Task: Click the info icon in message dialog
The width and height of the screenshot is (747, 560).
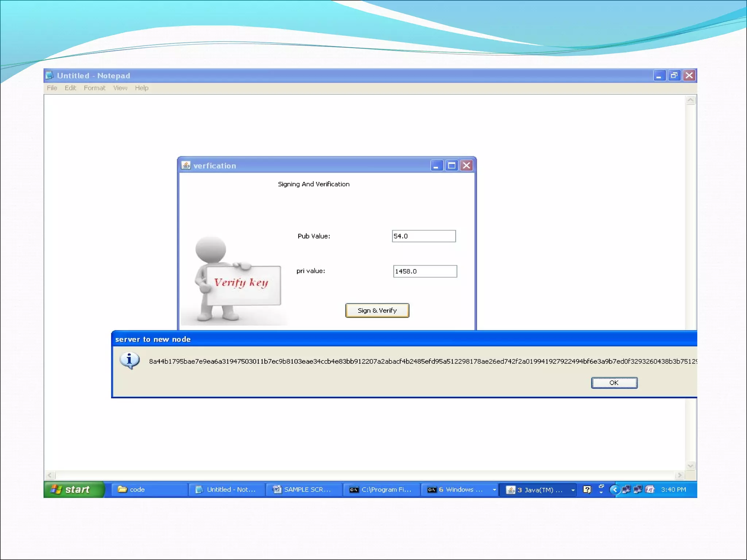Action: 129,361
